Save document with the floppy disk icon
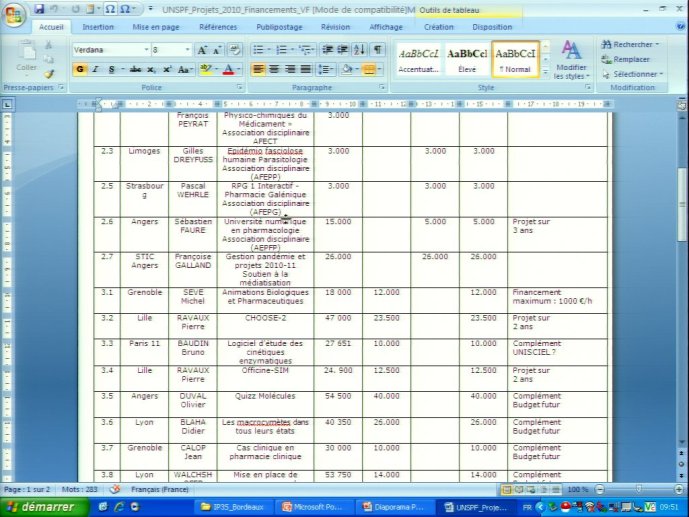The width and height of the screenshot is (689, 517). pyautogui.click(x=39, y=9)
